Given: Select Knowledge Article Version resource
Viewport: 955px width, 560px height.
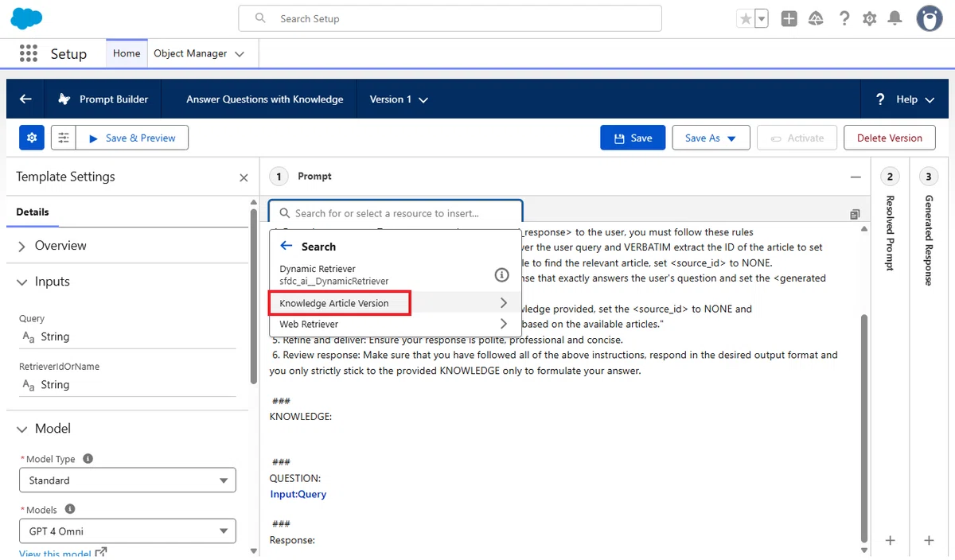Looking at the screenshot, I should [x=395, y=303].
